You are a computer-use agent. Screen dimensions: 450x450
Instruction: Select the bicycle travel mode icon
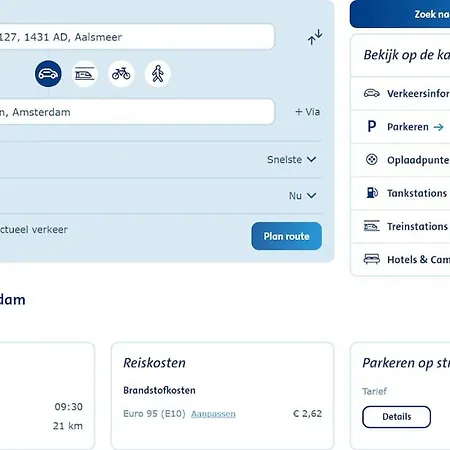pyautogui.click(x=121, y=74)
